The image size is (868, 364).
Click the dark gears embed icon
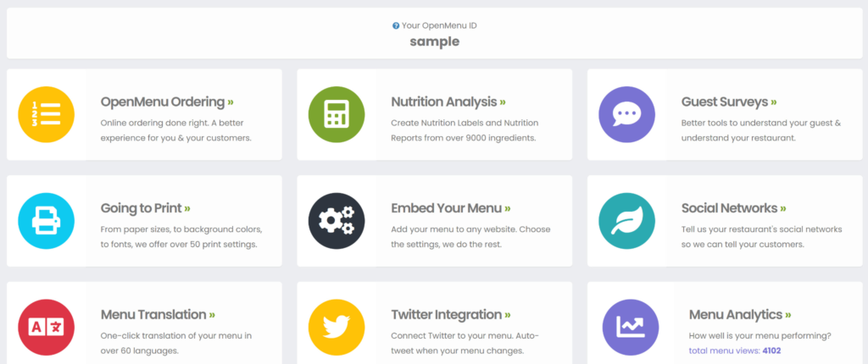pos(337,221)
